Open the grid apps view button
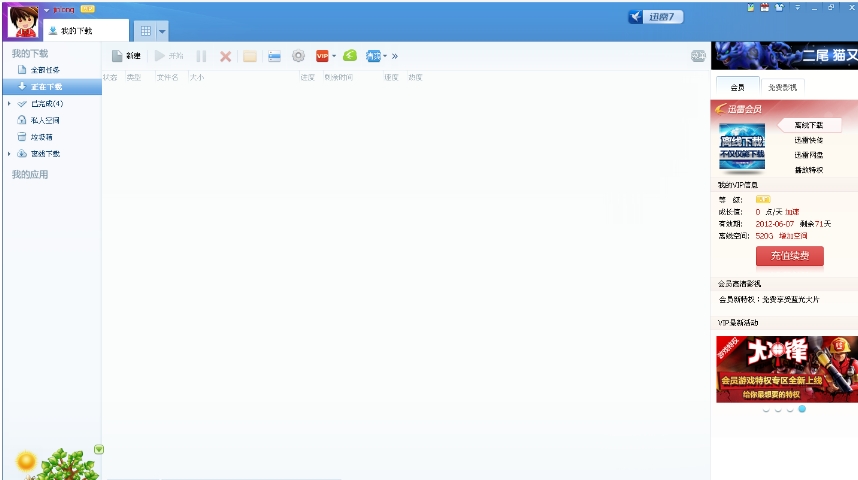The width and height of the screenshot is (858, 480). coord(146,31)
